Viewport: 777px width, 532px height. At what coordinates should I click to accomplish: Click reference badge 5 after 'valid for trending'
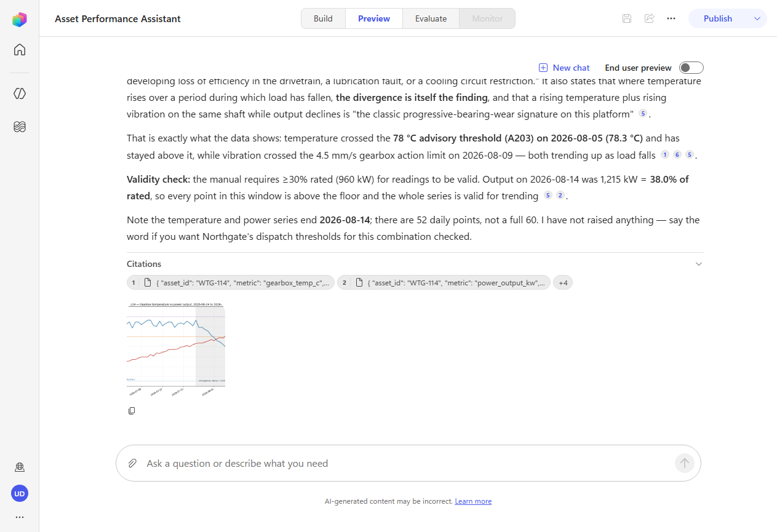pos(548,196)
